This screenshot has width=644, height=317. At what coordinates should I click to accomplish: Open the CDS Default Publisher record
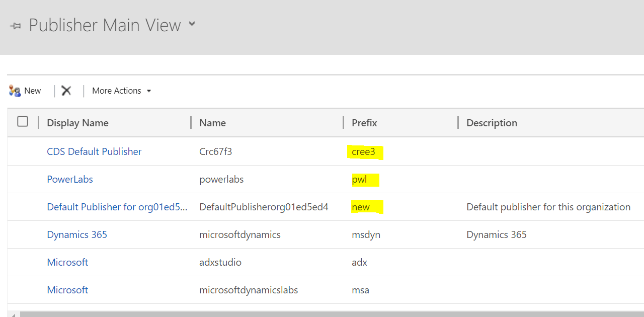(x=94, y=151)
